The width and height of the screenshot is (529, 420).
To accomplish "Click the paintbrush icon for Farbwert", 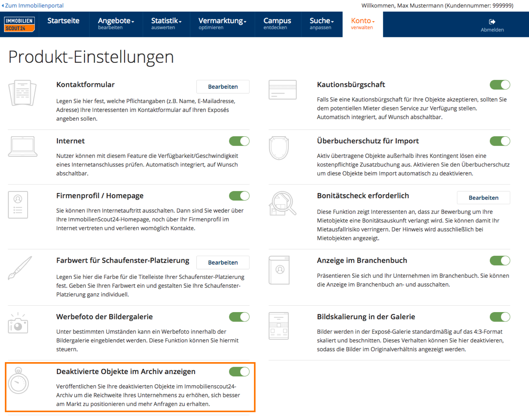I will click(x=20, y=268).
